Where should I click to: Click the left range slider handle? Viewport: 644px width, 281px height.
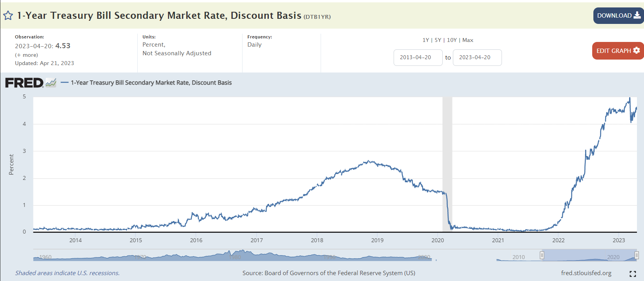542,256
